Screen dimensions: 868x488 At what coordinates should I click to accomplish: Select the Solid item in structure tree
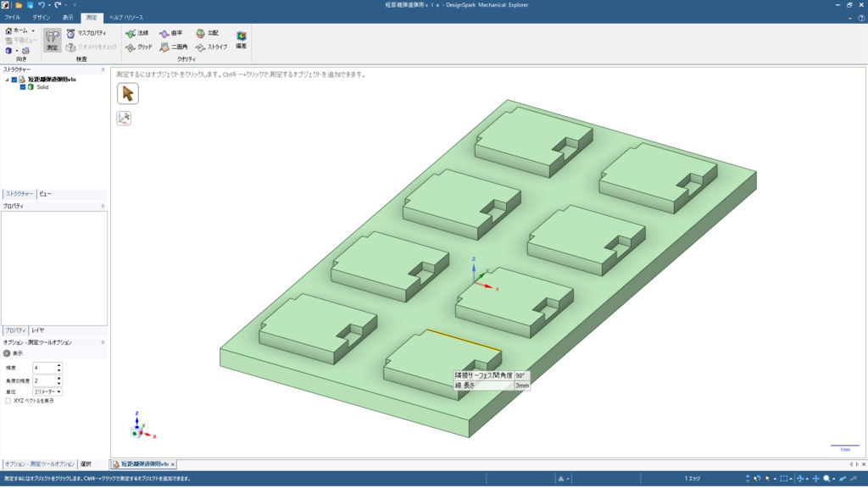[x=42, y=87]
